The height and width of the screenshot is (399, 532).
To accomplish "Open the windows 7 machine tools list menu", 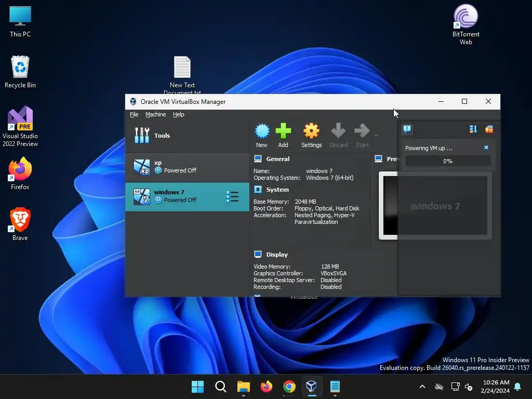I will pos(232,197).
